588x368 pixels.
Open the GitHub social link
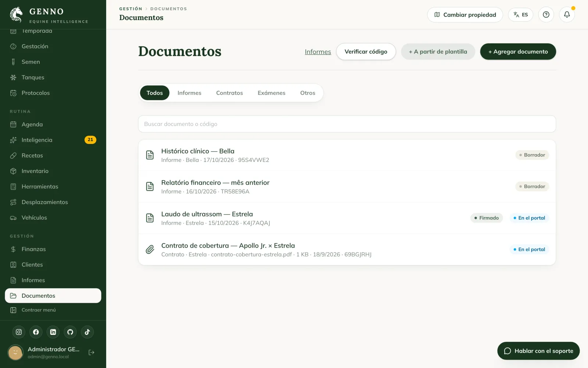[70, 332]
